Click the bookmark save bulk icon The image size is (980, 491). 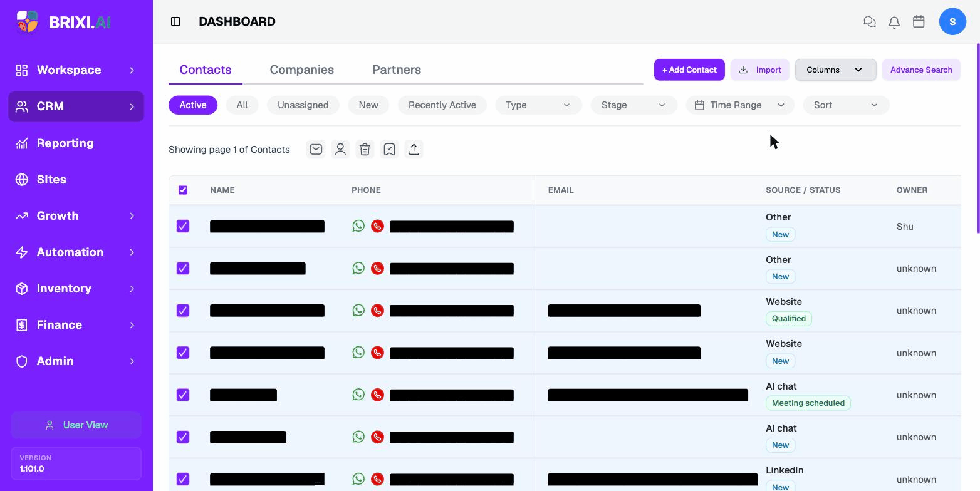click(x=389, y=149)
